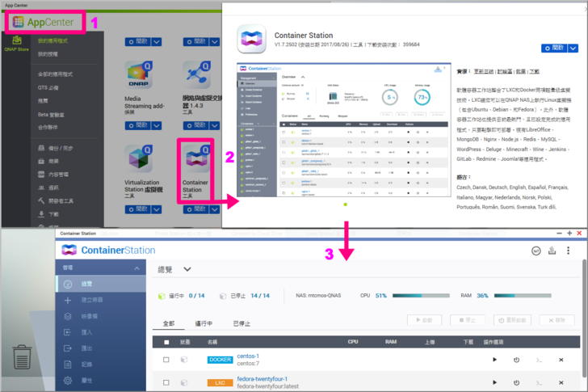588x392 pixels.
Task: Expand dropdown arrow beside network virtual switch 開啟
Action: 215,125
